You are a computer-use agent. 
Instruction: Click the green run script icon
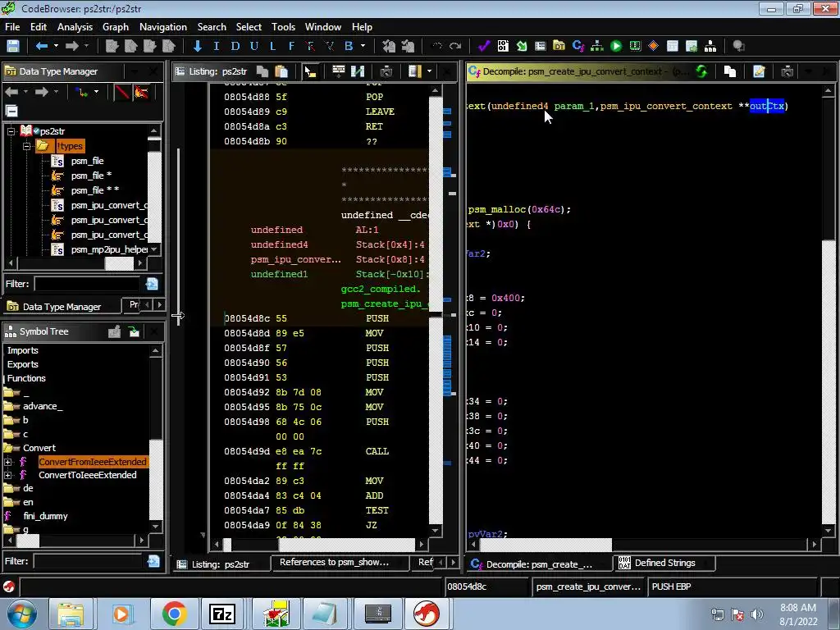pos(616,46)
